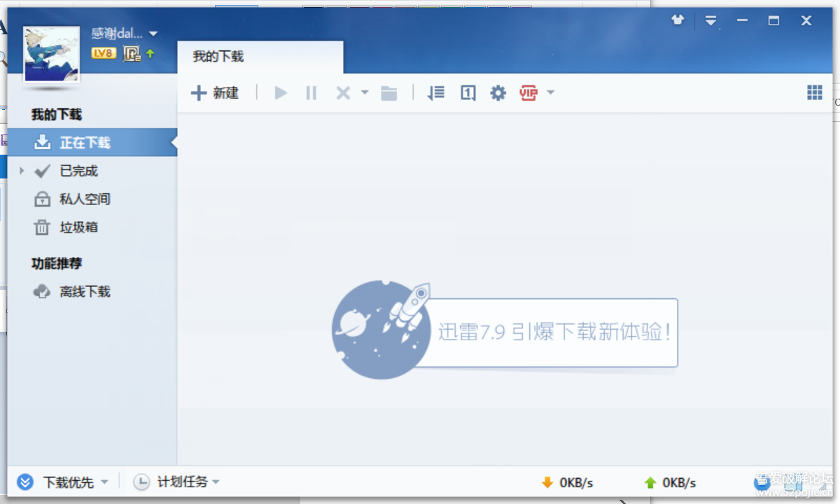Click the 我的下载 sidebar heading
The height and width of the screenshot is (504, 840).
click(x=57, y=114)
